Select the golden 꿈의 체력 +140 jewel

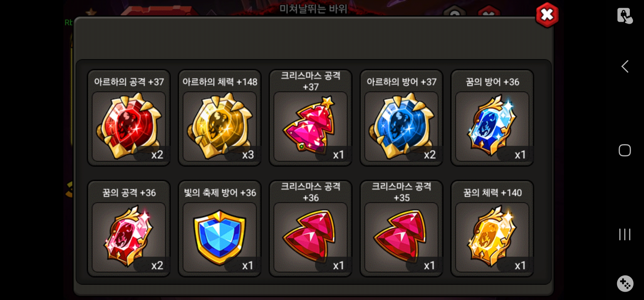(492, 237)
